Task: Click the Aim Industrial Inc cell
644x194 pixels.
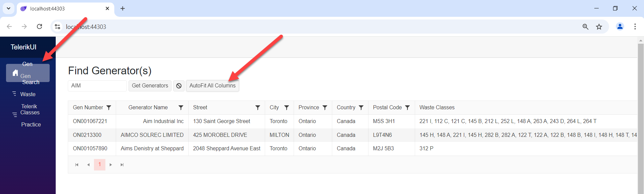Action: 152,121
